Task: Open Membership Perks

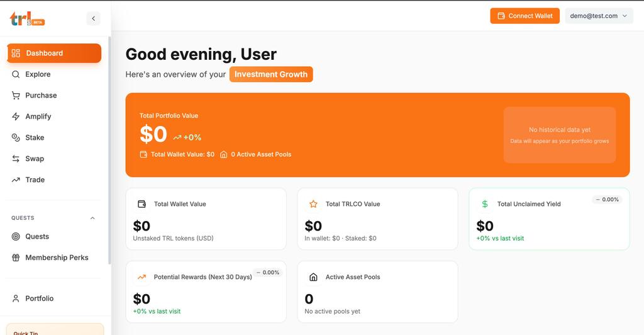Action: [x=54, y=258]
